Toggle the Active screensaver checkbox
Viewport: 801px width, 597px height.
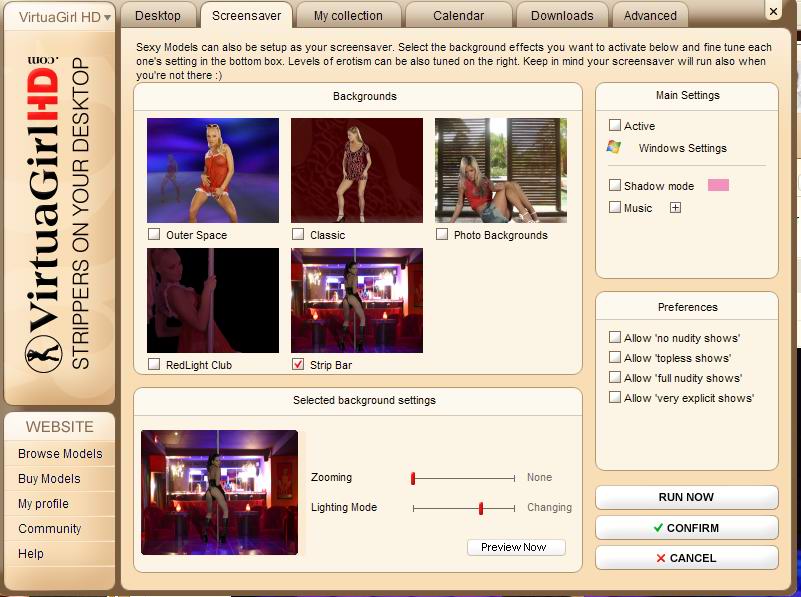615,125
